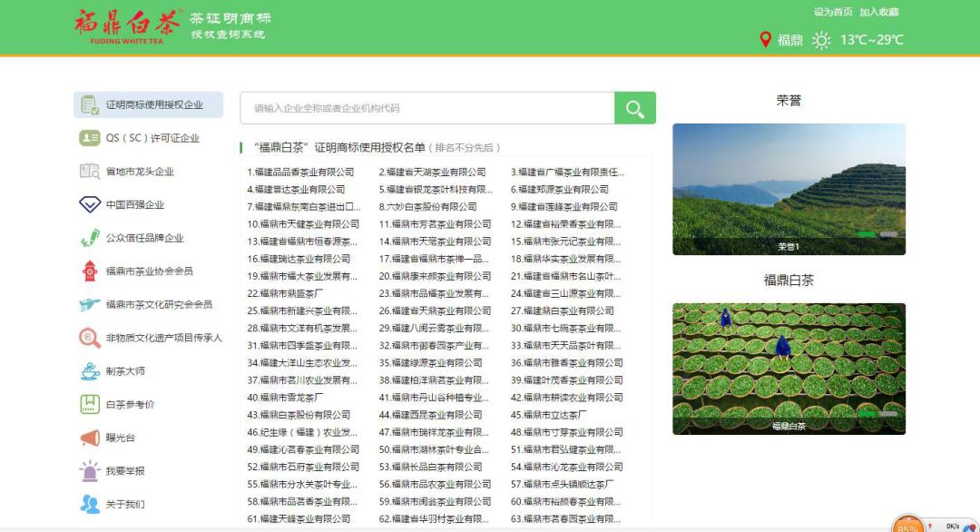The height and width of the screenshot is (532, 980).
Task: Open 35.福建绿源茶业有限公司
Action: (431, 362)
